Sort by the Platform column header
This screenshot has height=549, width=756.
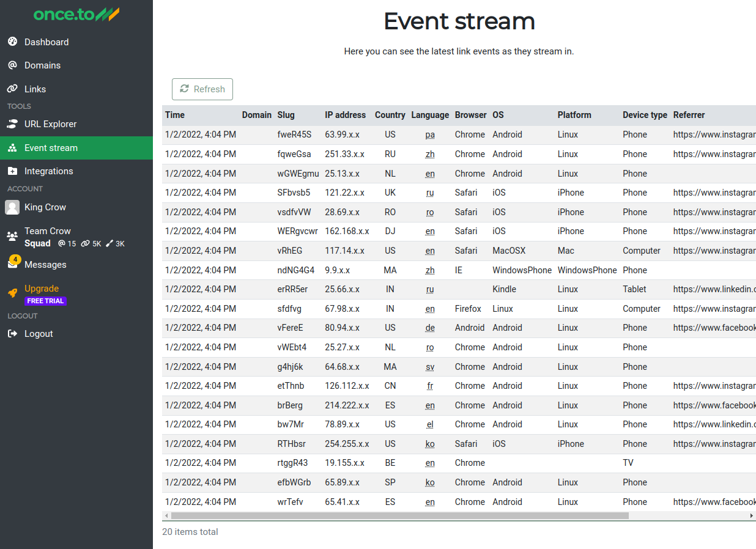click(x=574, y=115)
